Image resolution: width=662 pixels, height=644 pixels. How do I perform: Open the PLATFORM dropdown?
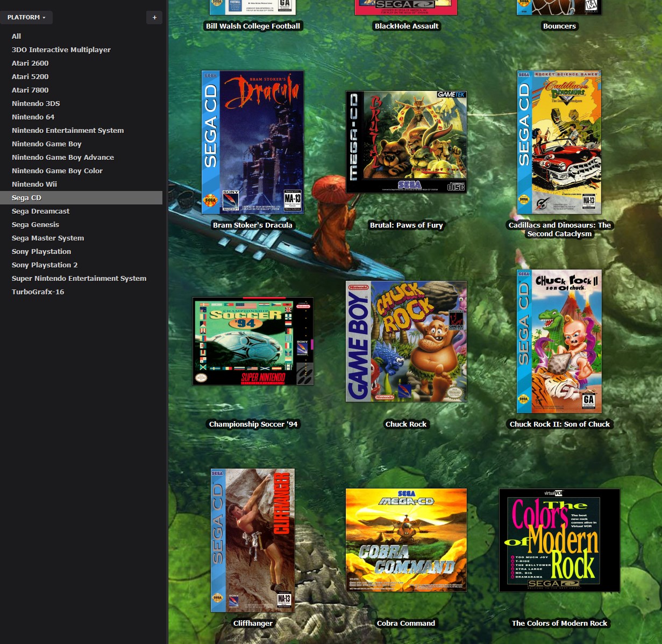26,17
